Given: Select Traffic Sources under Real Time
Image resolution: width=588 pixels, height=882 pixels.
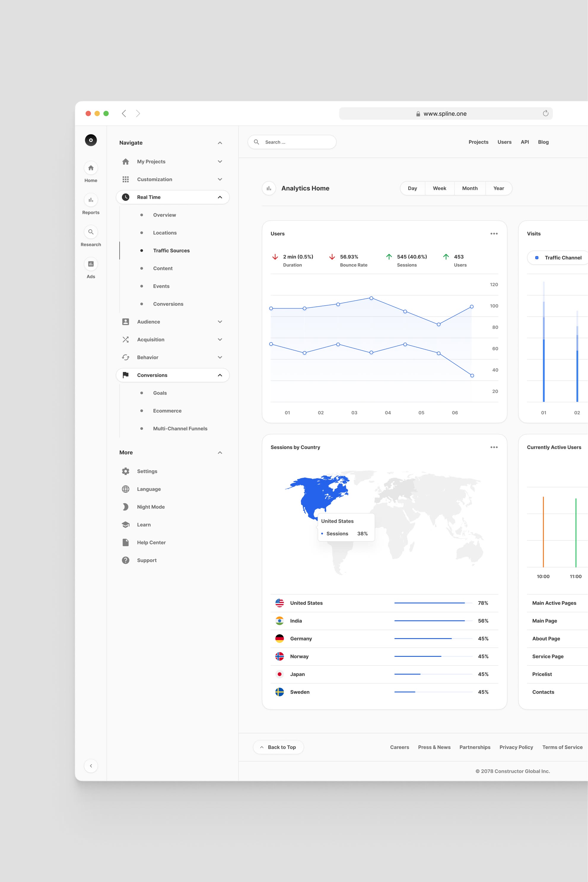Looking at the screenshot, I should click(171, 250).
